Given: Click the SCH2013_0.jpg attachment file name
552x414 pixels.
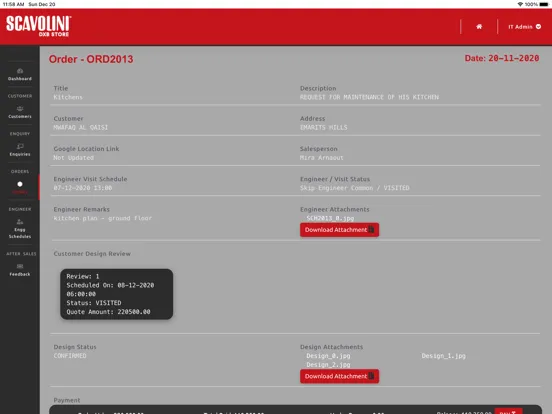Looking at the screenshot, I should coord(330,218).
